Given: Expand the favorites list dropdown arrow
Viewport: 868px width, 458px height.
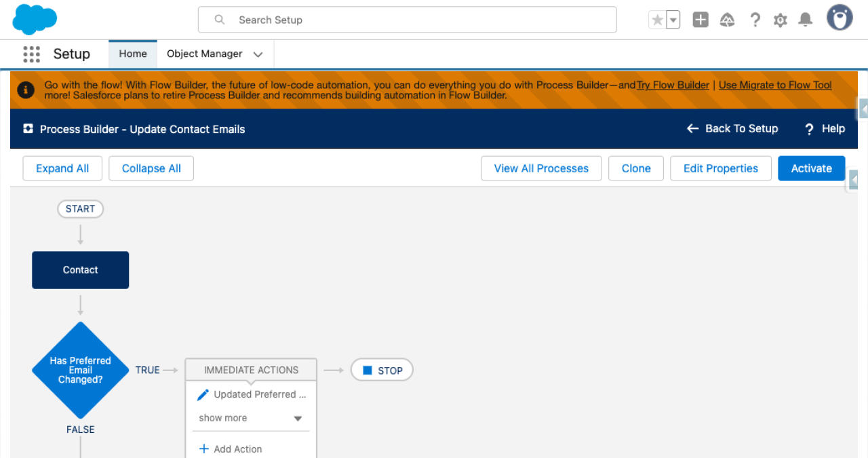Looking at the screenshot, I should [x=671, y=19].
